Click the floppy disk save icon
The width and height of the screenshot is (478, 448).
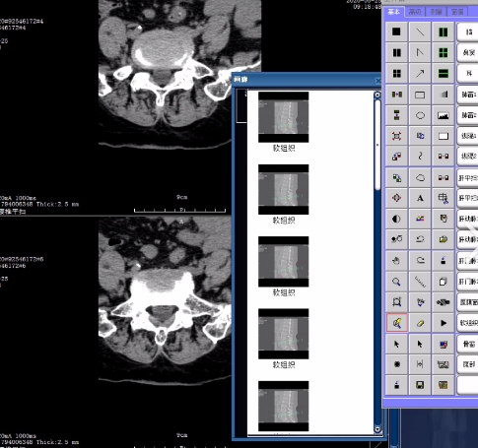[420, 385]
